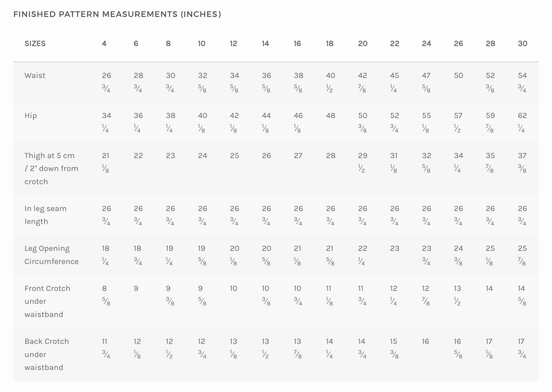This screenshot has height=392, width=552.
Task: Select Back Crotch value 16 for size 24
Action: 425,341
